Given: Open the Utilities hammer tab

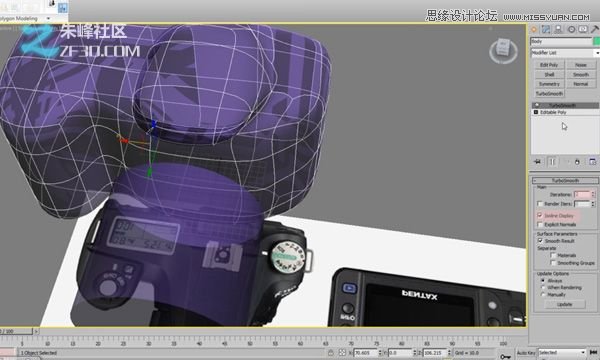Looking at the screenshot, I should (595, 29).
